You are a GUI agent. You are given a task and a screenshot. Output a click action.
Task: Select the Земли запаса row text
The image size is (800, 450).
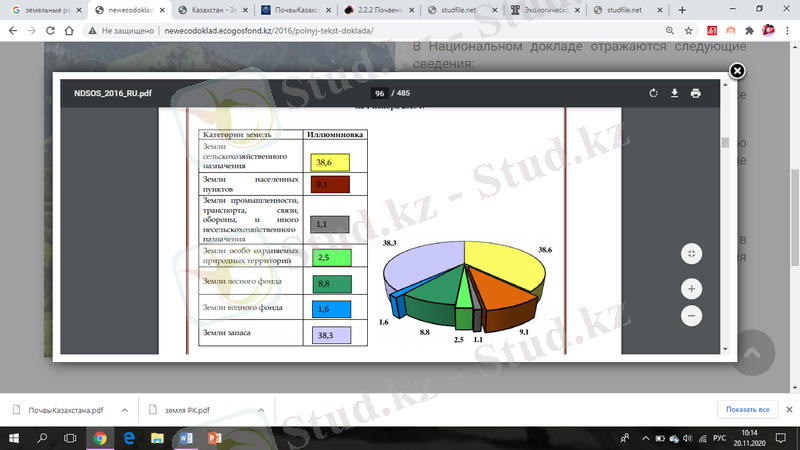tap(227, 333)
